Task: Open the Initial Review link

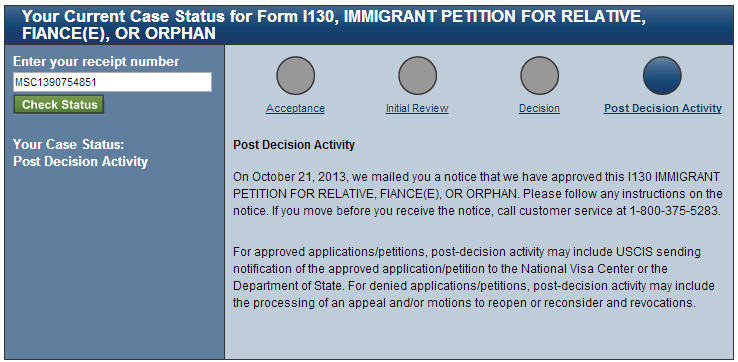Action: point(417,108)
